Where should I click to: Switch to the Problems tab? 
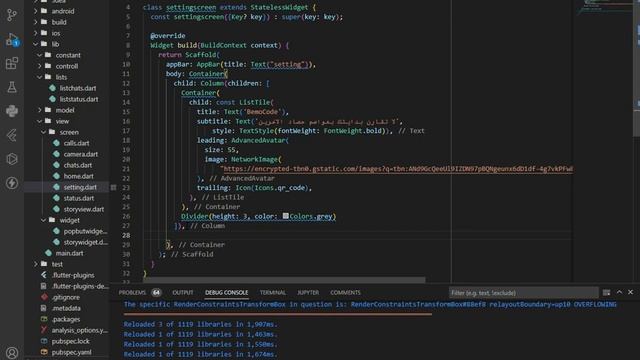tap(132, 292)
